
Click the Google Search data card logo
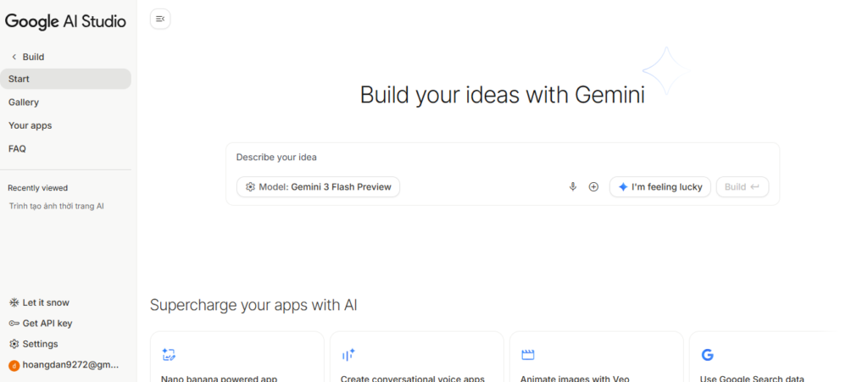click(x=707, y=355)
